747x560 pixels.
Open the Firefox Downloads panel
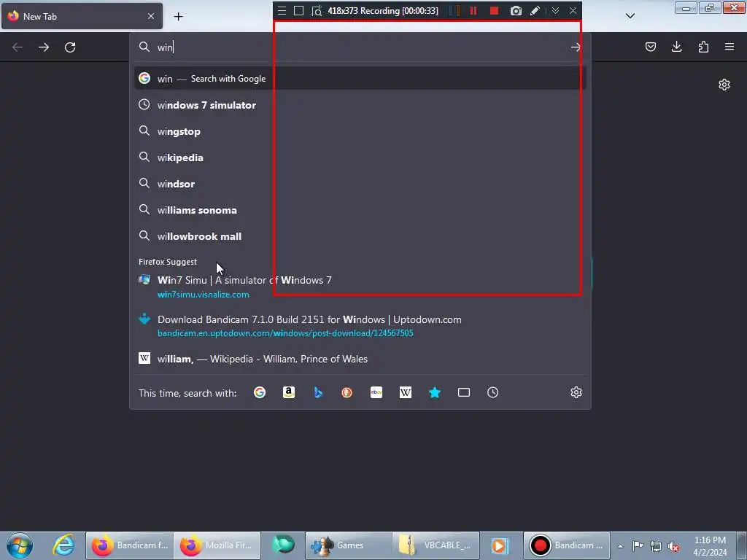click(676, 47)
